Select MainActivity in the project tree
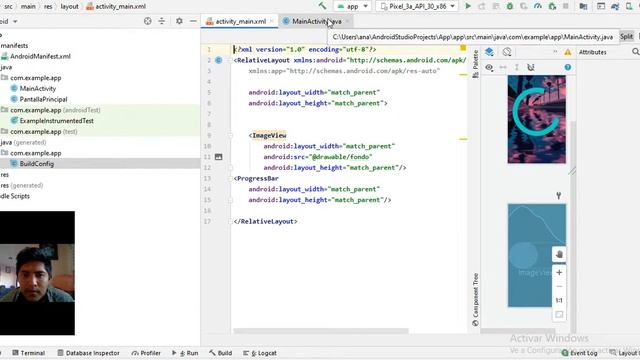 pyautogui.click(x=38, y=88)
